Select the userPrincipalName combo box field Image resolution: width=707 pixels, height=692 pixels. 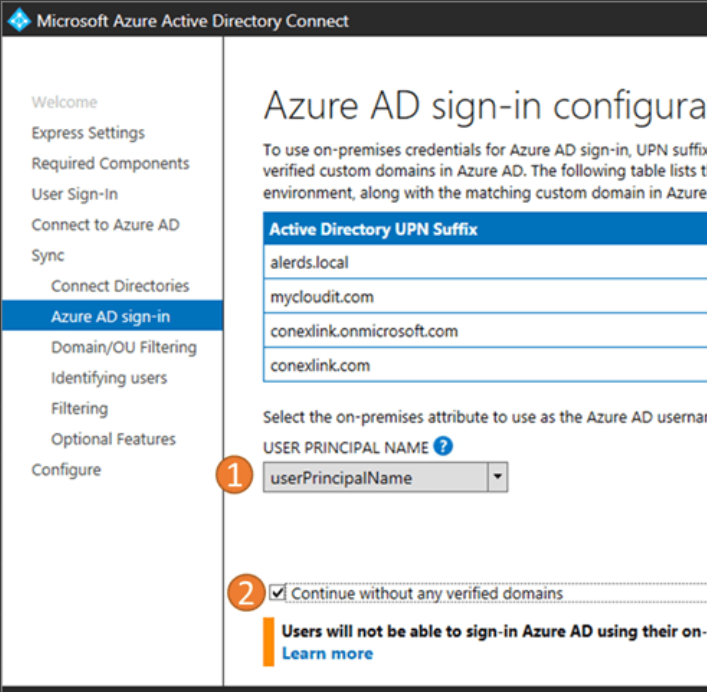(386, 477)
